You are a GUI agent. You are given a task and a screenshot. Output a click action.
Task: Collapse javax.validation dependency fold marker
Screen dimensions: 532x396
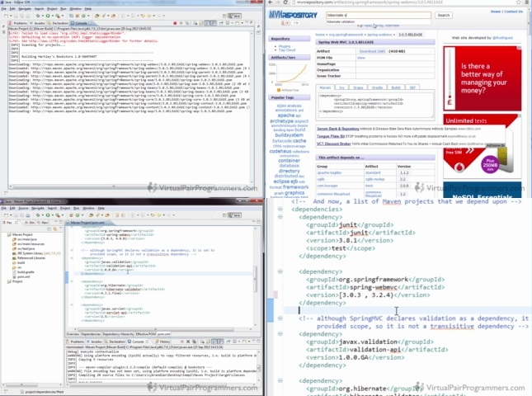pos(280,334)
